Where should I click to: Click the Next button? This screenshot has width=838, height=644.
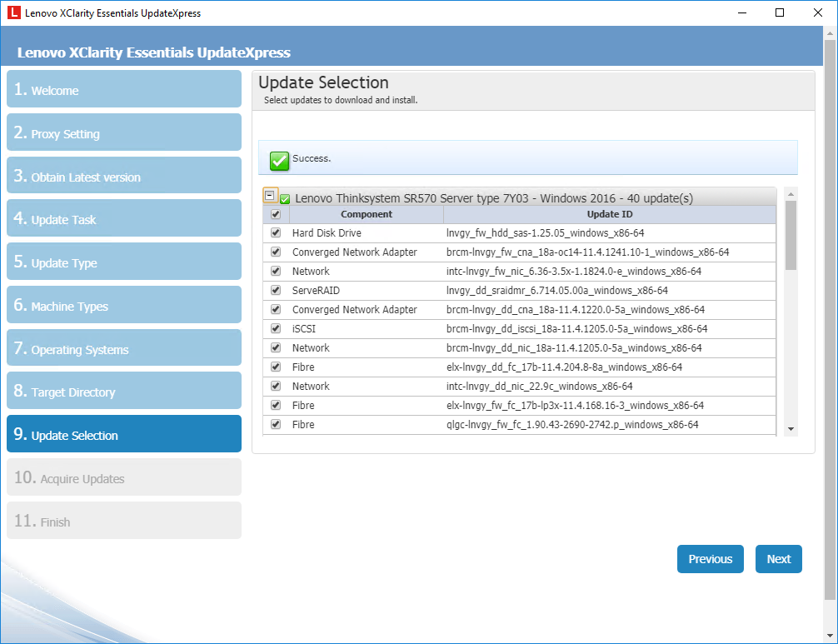click(779, 559)
